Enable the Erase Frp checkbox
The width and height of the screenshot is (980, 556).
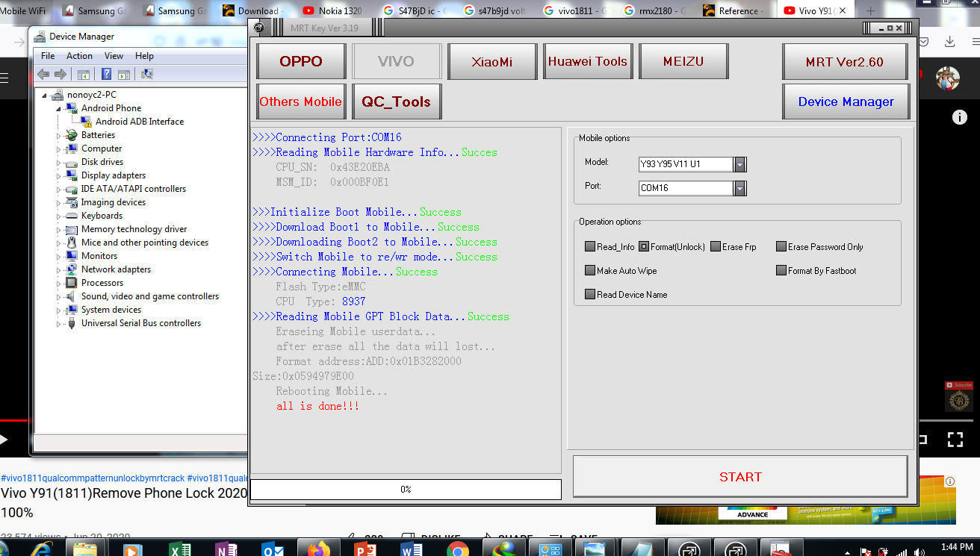click(716, 247)
